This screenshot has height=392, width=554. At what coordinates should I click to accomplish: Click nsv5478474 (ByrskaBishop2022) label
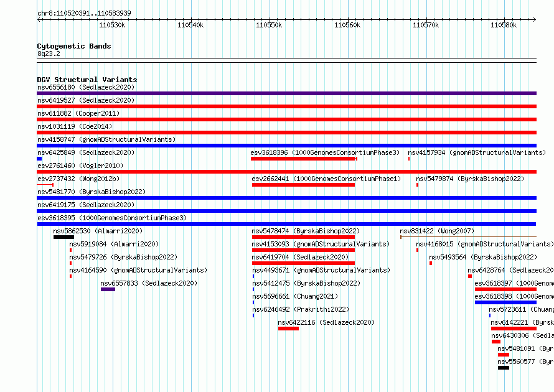point(306,231)
